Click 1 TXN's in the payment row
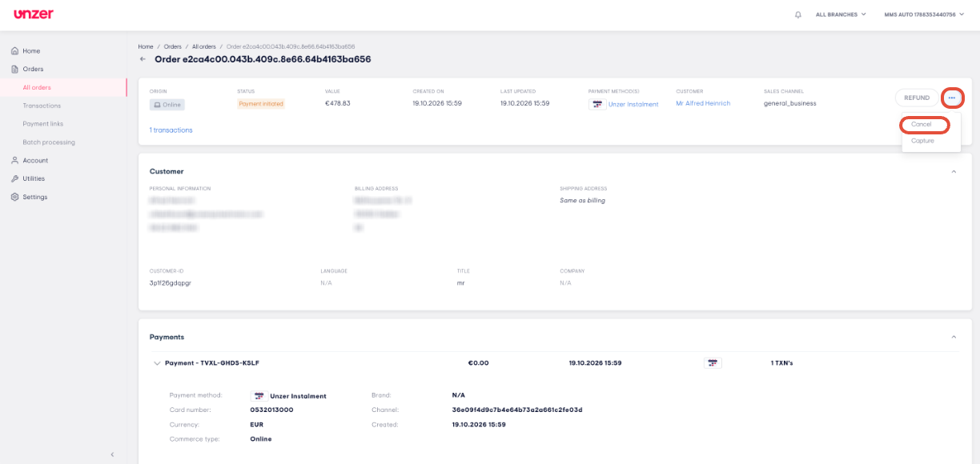 tap(781, 363)
